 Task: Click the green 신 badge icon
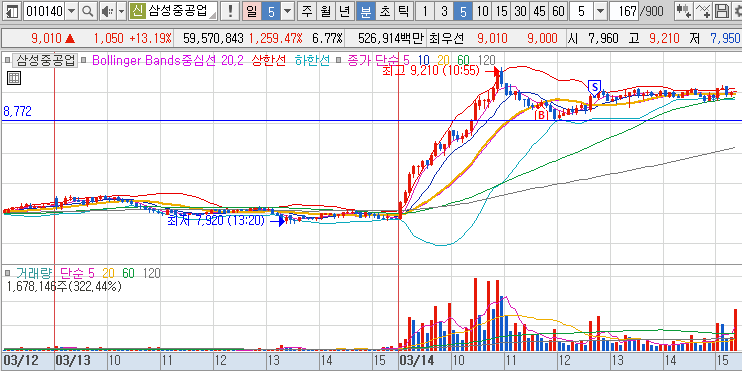(x=138, y=11)
